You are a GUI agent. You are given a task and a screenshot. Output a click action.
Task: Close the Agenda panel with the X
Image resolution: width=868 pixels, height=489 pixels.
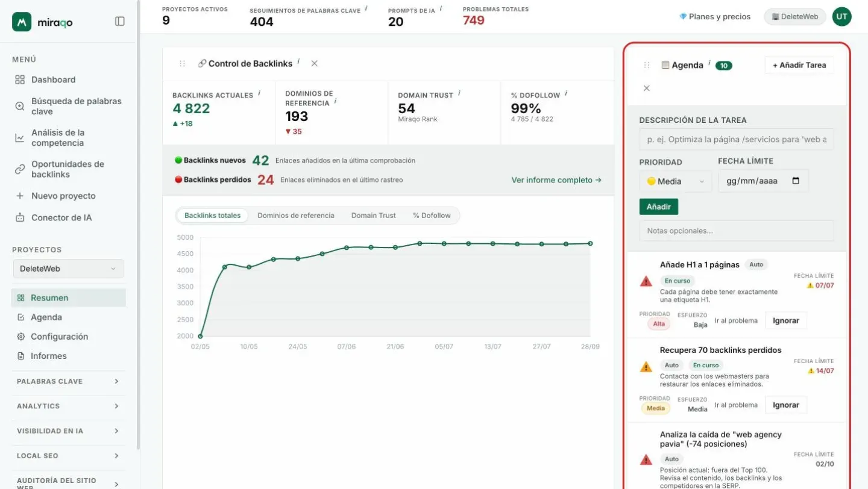tap(647, 88)
